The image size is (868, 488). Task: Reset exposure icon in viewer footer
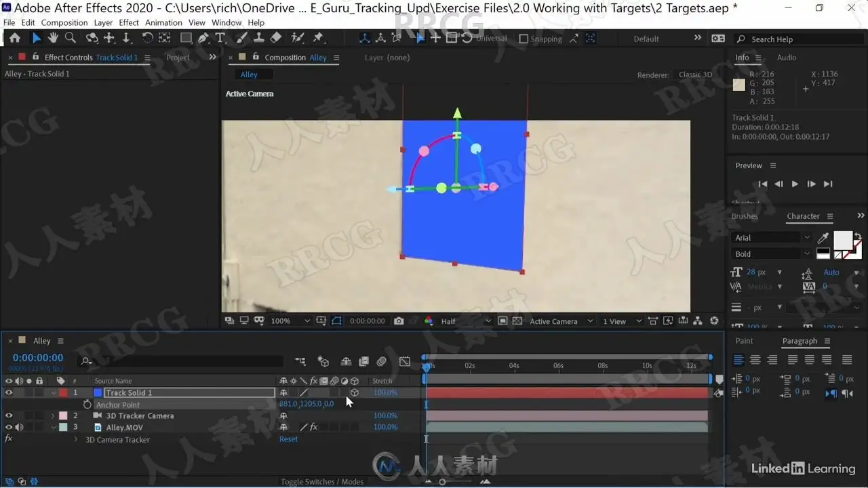(714, 321)
